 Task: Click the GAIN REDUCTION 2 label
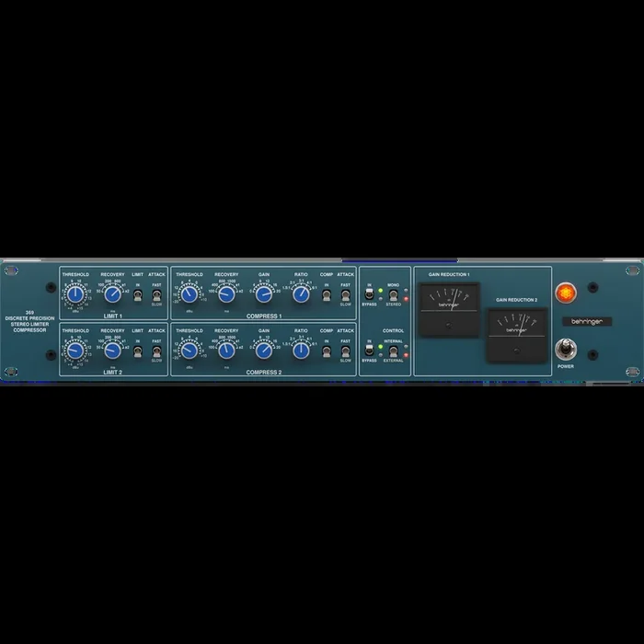(517, 300)
